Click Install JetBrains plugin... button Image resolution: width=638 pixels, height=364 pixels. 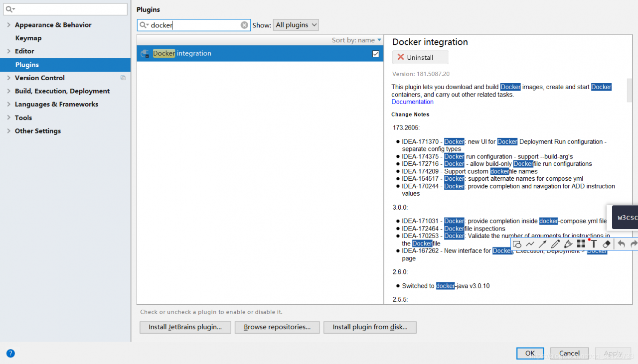185,327
